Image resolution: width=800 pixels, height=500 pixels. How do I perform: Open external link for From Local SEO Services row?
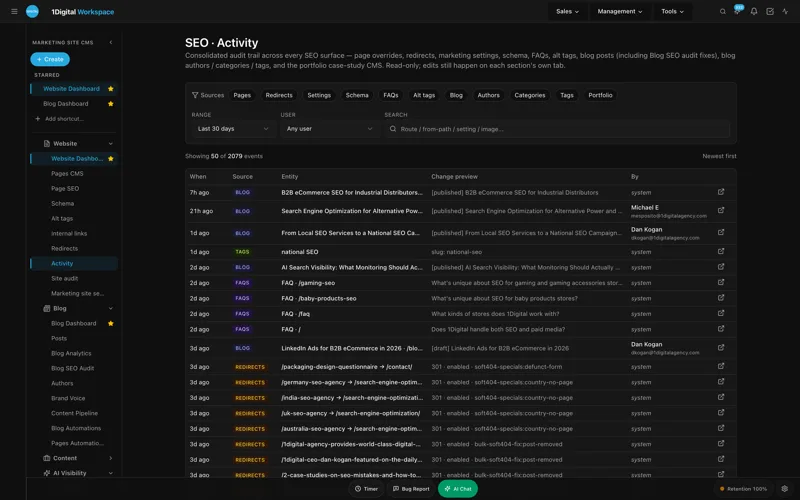(x=721, y=232)
